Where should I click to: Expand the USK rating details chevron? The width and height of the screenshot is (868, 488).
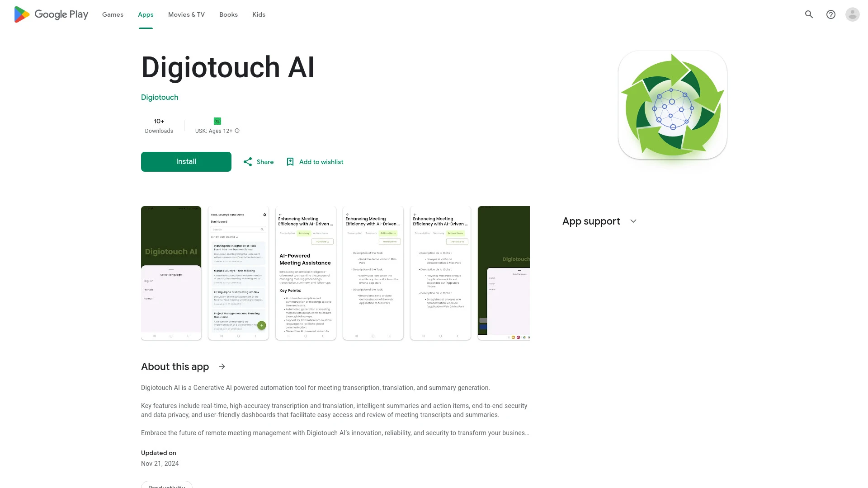[237, 131]
